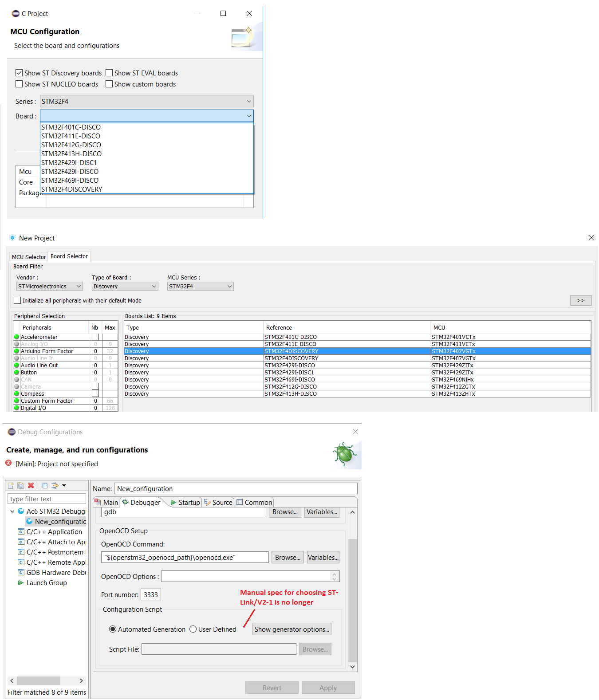Click the collapse all configurations icon
This screenshot has width=599, height=700.
tap(45, 485)
